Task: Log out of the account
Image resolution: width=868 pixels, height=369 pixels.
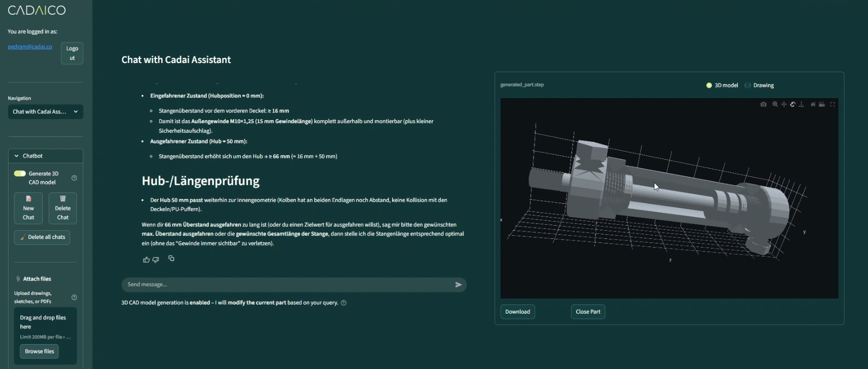Action: (72, 53)
